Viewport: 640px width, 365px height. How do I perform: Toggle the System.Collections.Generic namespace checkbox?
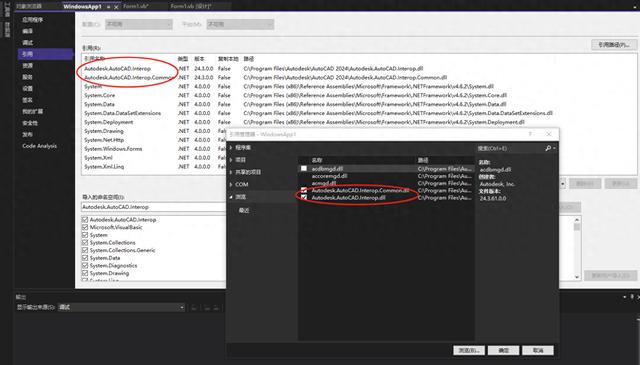[85, 250]
